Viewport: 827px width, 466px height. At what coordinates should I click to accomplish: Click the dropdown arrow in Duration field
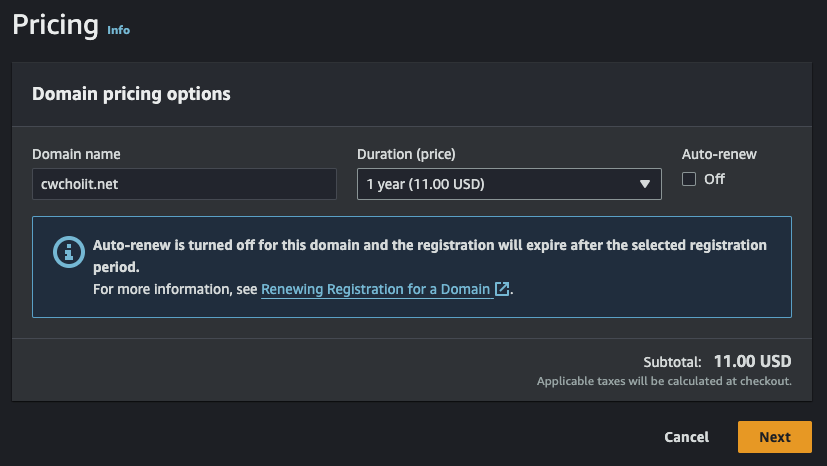tap(644, 184)
